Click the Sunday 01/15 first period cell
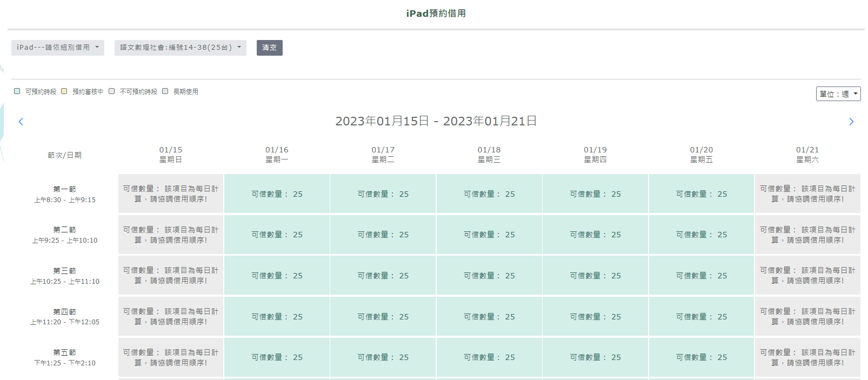Screen dimensions: 868x380 (x=171, y=194)
